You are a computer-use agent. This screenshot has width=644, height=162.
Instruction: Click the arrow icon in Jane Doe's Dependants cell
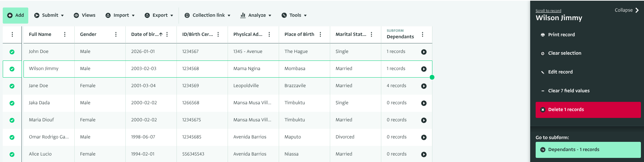click(x=424, y=86)
